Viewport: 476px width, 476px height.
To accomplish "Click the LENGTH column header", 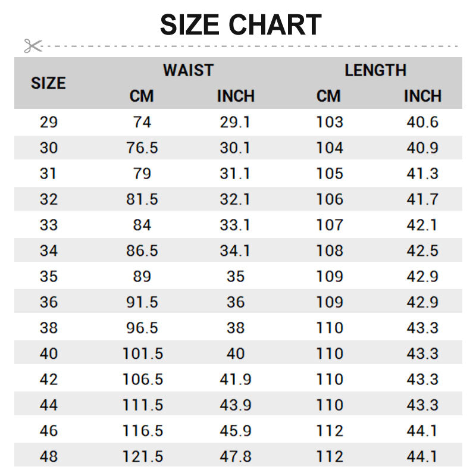I will [375, 70].
